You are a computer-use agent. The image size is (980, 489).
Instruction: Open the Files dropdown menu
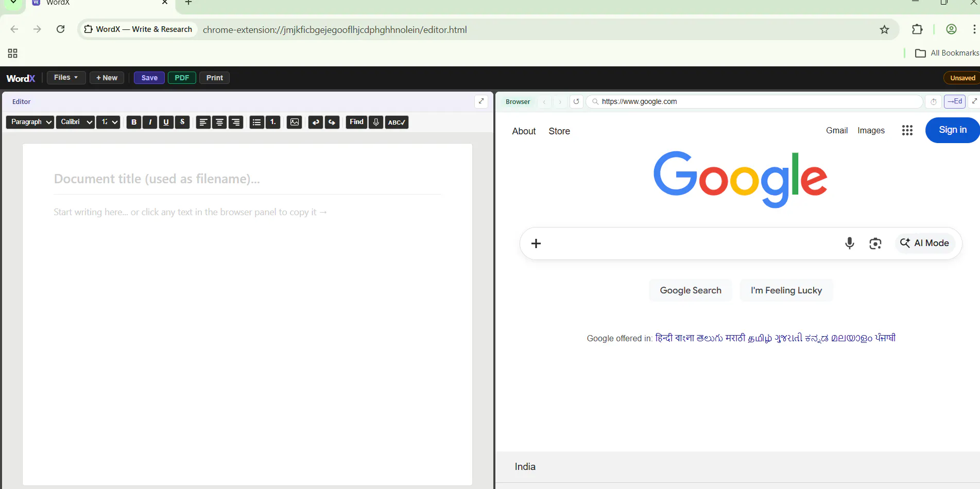(66, 78)
